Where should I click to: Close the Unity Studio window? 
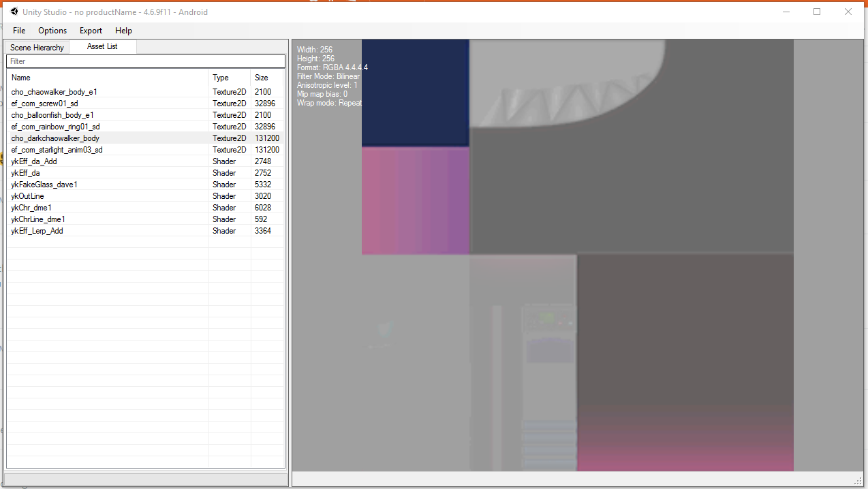tap(848, 12)
